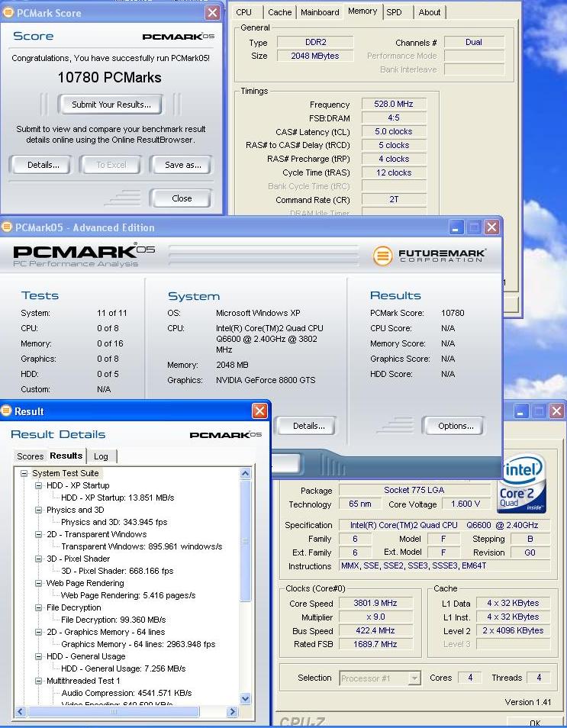Close the Result details window
Viewport: 567px width, 728px height.
tap(259, 411)
